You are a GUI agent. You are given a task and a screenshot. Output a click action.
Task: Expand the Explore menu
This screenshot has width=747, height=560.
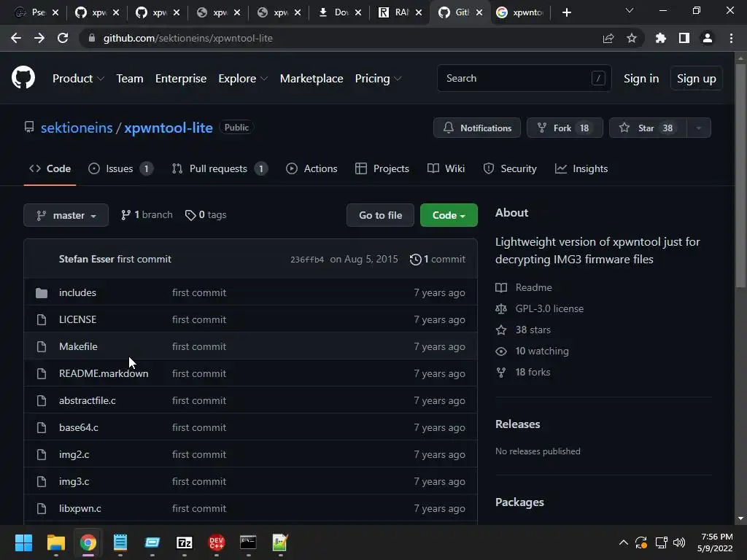243,79
